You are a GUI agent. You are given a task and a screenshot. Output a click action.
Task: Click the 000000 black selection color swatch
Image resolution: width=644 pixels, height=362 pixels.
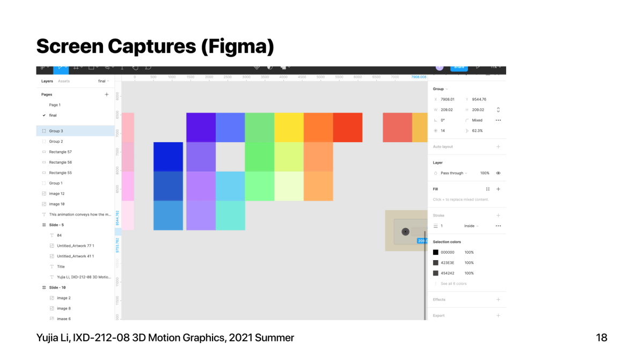pos(436,252)
